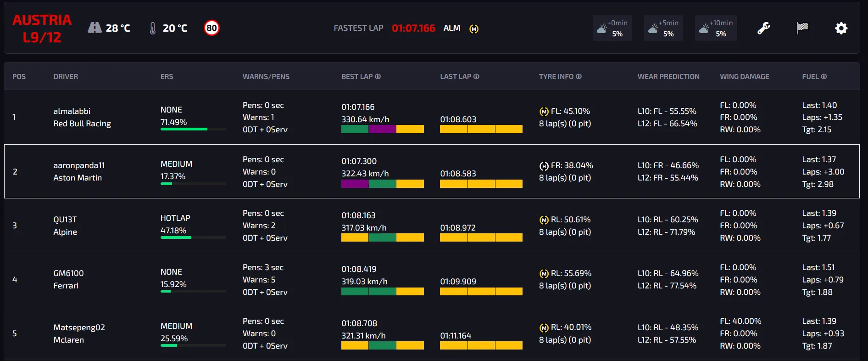Click the LAST LAP column header
Image resolution: width=868 pixels, height=361 pixels.
(x=456, y=77)
